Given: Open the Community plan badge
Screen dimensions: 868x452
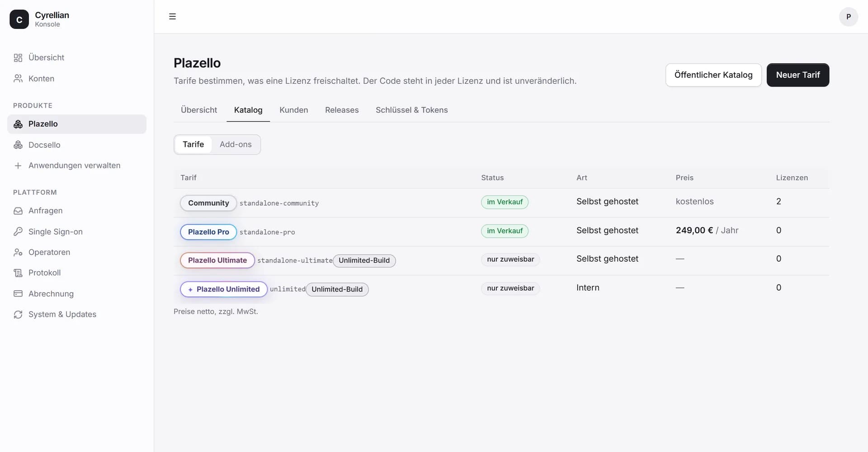Looking at the screenshot, I should [x=208, y=203].
